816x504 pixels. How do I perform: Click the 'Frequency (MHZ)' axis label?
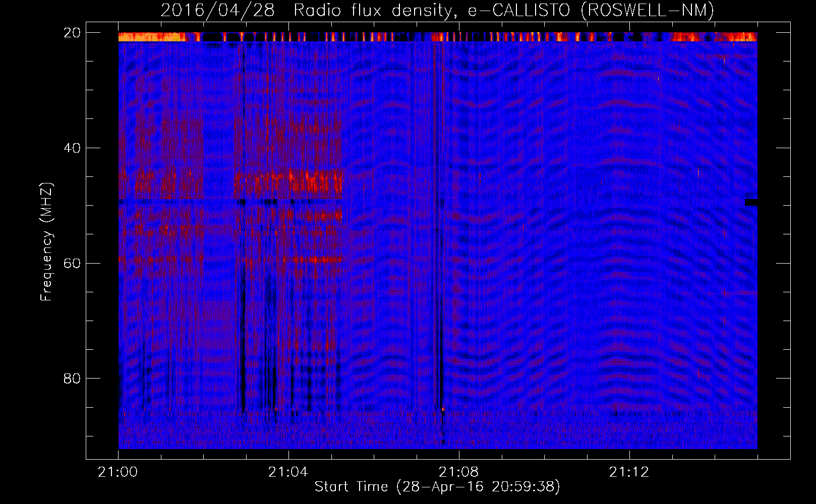point(46,242)
